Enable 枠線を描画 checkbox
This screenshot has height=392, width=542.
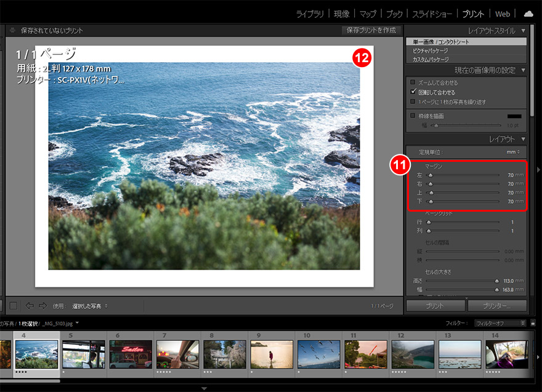point(413,115)
